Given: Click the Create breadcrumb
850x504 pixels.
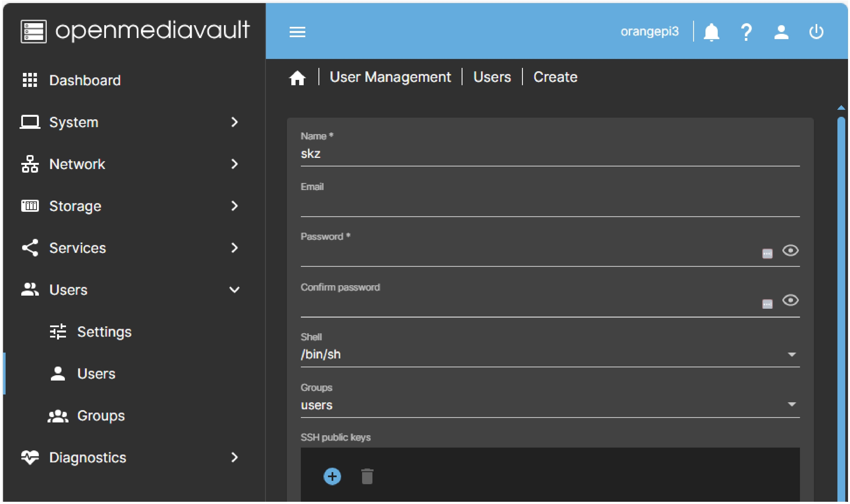Looking at the screenshot, I should pyautogui.click(x=555, y=77).
